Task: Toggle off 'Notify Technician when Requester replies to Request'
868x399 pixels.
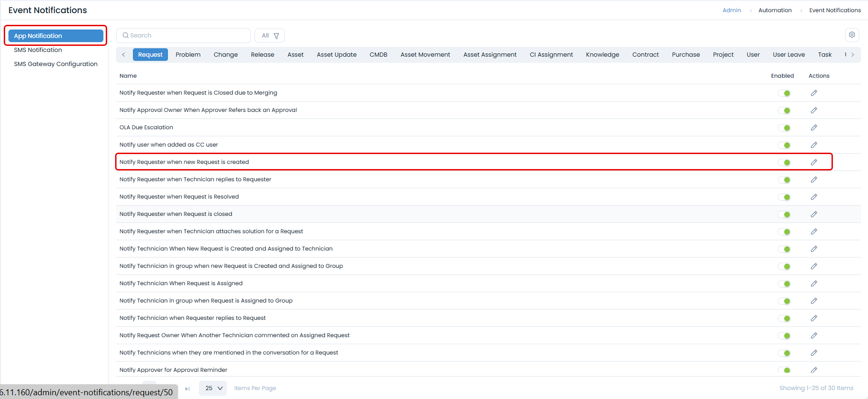Action: coord(784,318)
